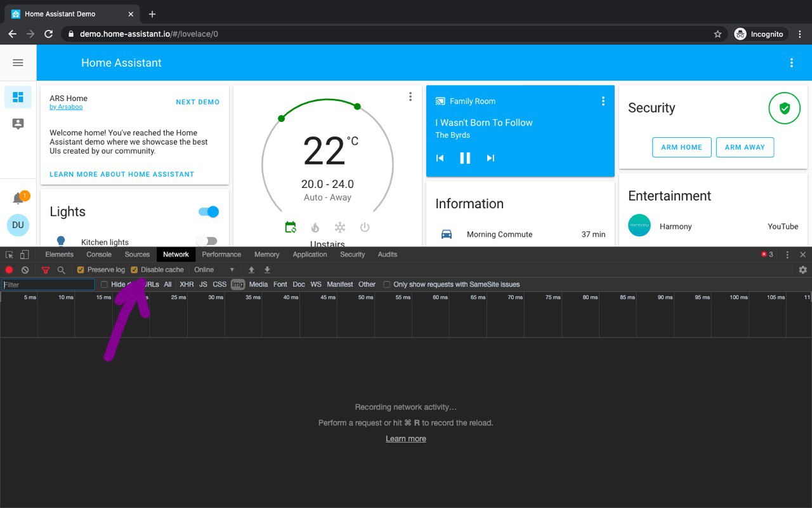Screen dimensions: 812x508
Task: Open the Network settings gear
Action: [x=802, y=270]
